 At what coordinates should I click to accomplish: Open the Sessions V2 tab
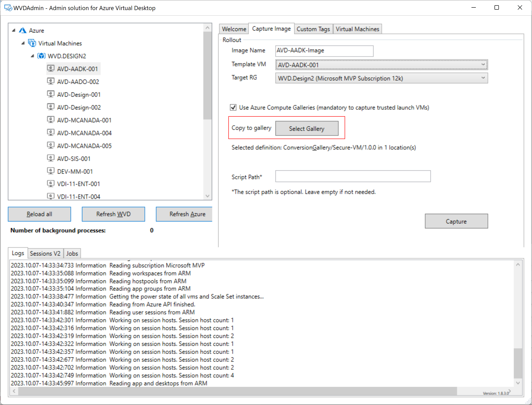pos(45,253)
